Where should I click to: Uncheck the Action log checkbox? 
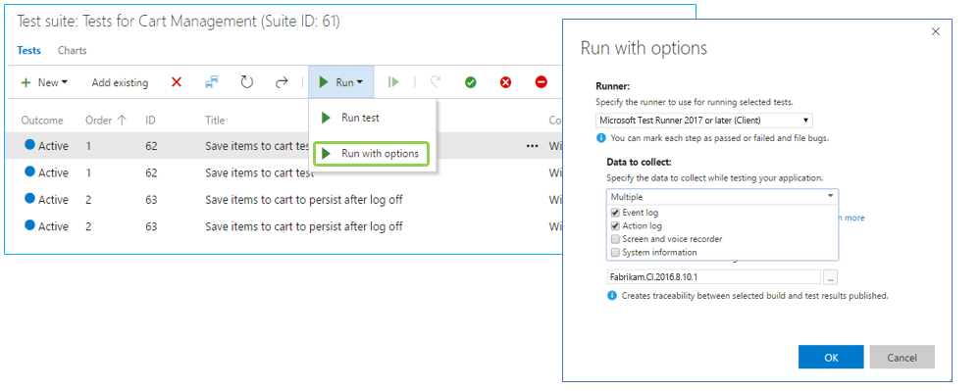[x=616, y=225]
